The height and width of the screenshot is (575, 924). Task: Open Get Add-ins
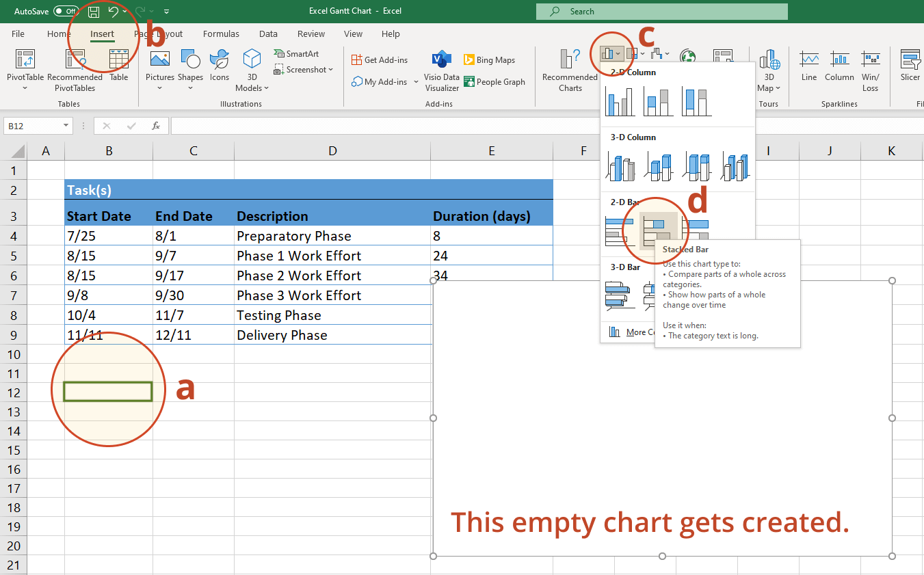tap(381, 59)
